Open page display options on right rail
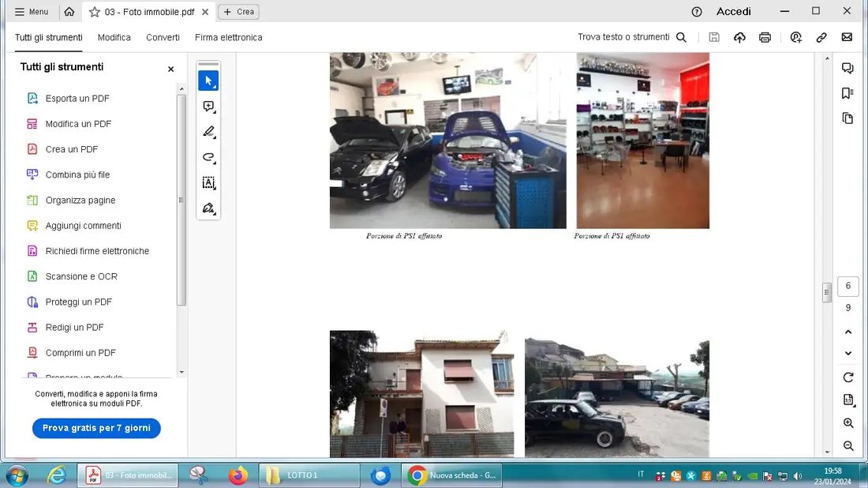Viewport: 868px width, 488px height. pos(848,400)
